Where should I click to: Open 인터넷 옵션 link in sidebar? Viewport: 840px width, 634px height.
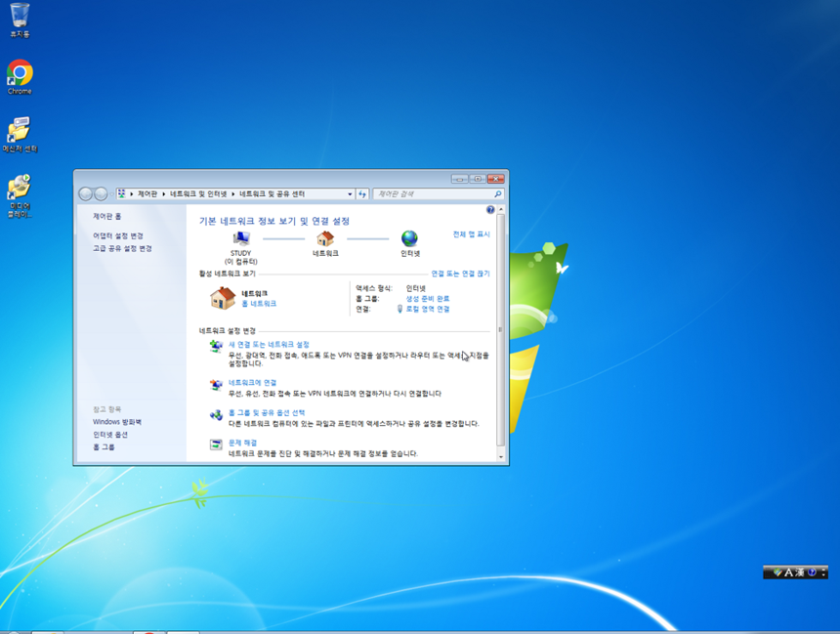[109, 435]
